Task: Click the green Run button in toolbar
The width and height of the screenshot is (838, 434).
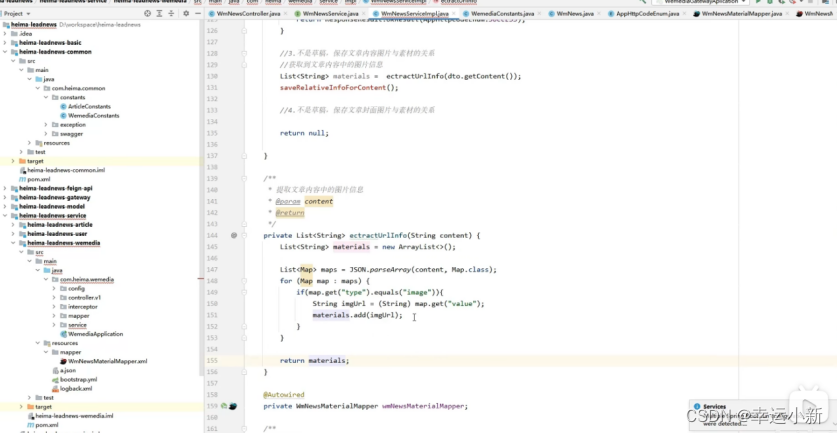Action: 758,2
